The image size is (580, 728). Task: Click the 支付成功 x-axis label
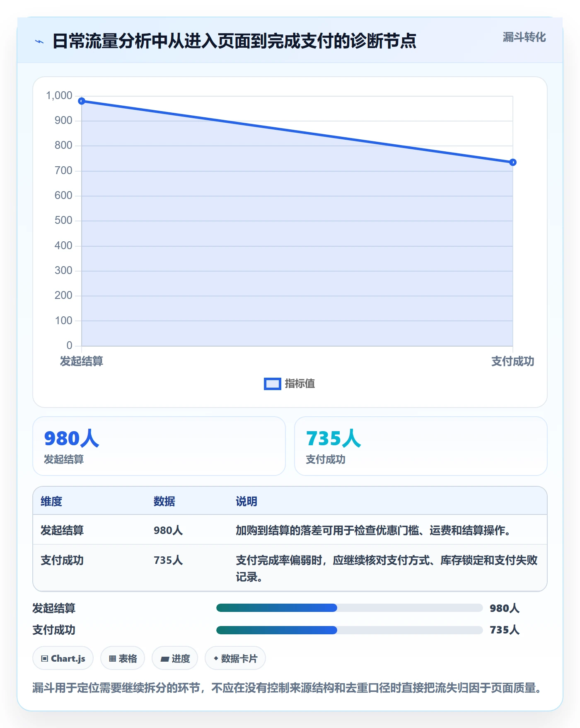(x=513, y=362)
